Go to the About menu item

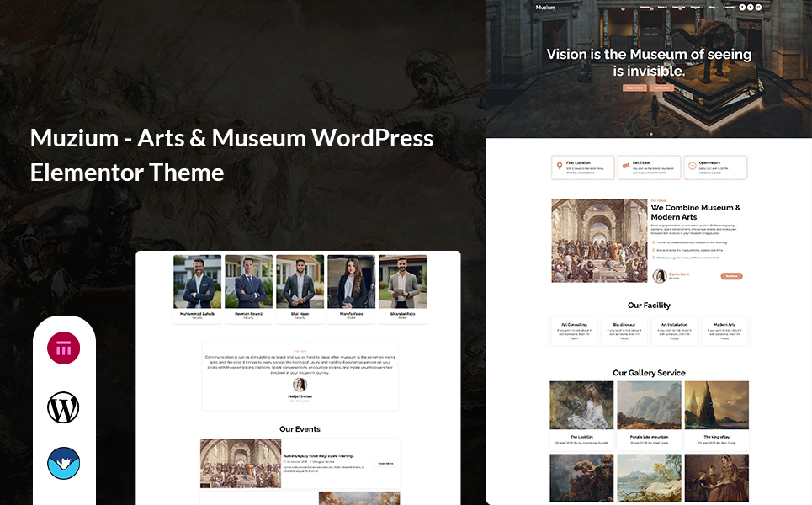pyautogui.click(x=662, y=8)
